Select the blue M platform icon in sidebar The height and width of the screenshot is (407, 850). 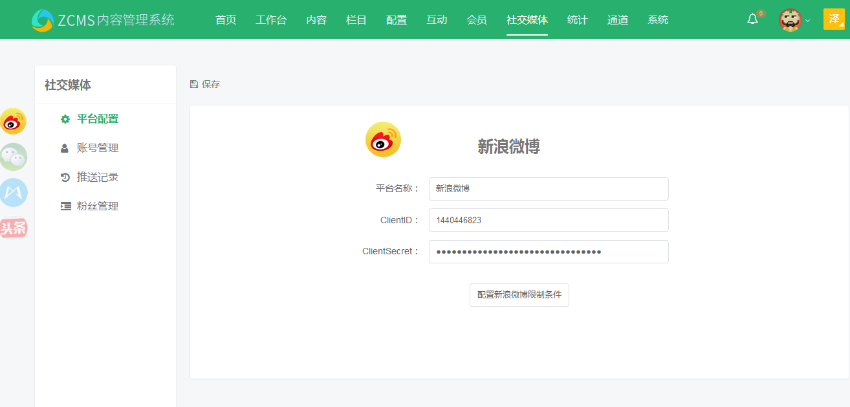pos(13,192)
